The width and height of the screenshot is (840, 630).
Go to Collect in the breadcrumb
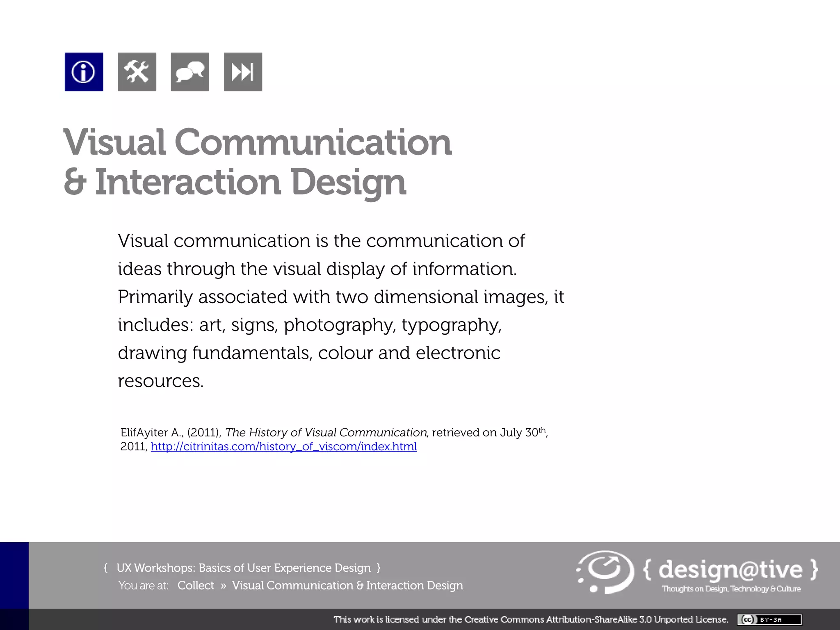tap(196, 585)
